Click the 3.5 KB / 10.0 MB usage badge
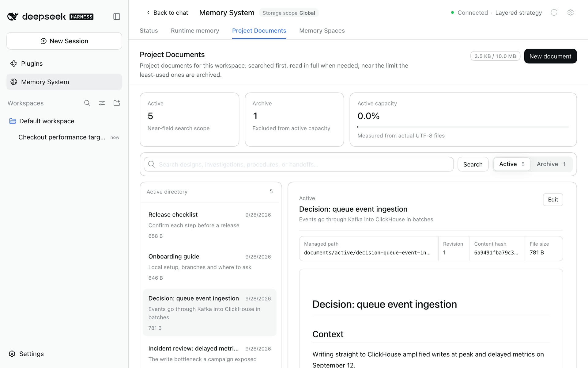 [495, 56]
